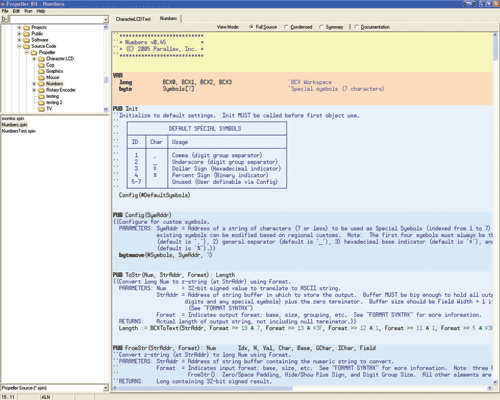Open the Edit menu

(16, 11)
